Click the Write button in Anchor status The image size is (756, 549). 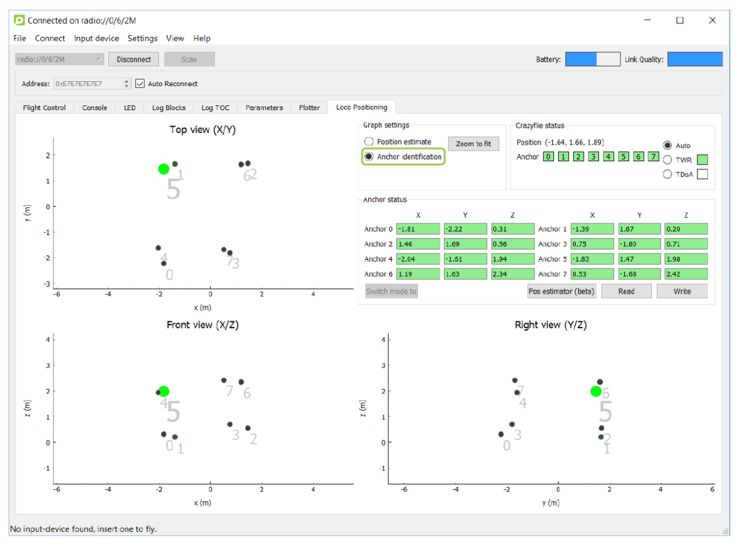pyautogui.click(x=682, y=291)
